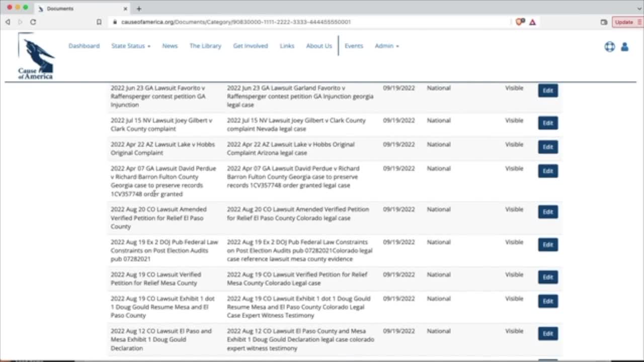Viewport: 644px width, 362px height.
Task: Open the News nav item
Action: click(x=170, y=46)
